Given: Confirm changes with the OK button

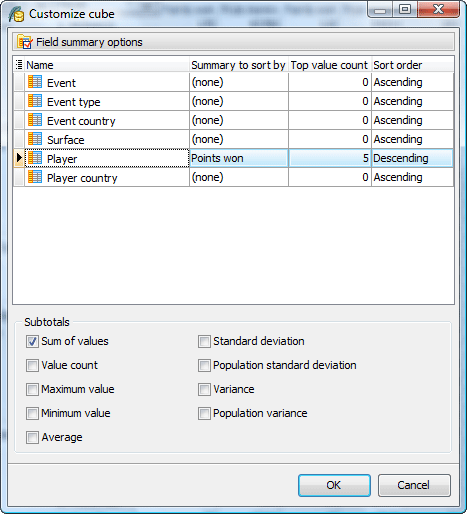Looking at the screenshot, I should pyautogui.click(x=334, y=485).
